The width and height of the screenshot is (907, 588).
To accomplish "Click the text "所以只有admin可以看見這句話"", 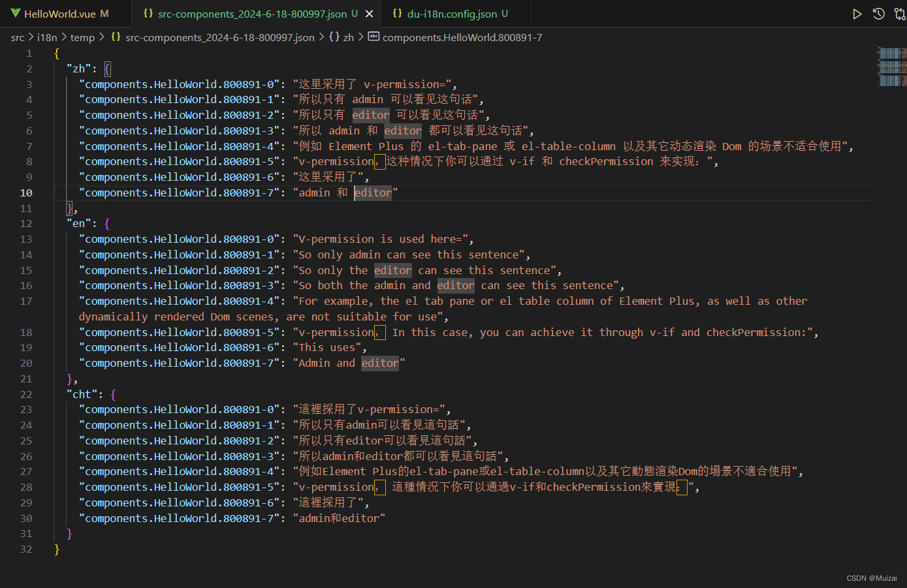I will pyautogui.click(x=379, y=425).
